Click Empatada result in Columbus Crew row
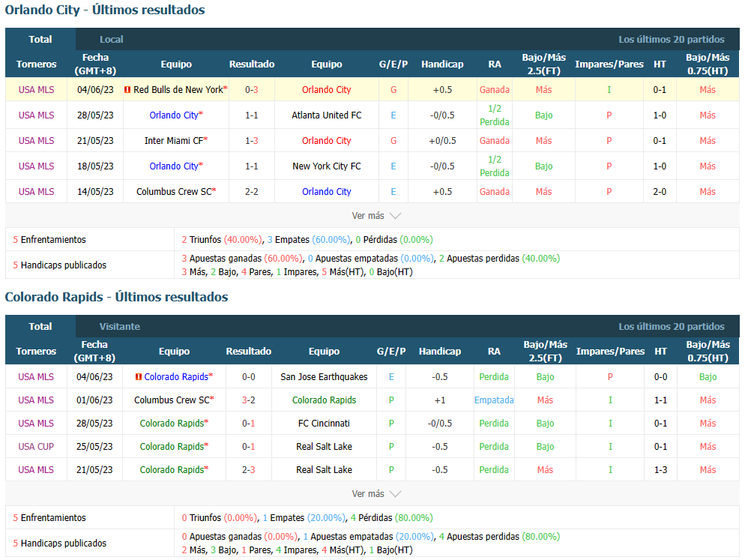This screenshot has width=745, height=560. 494,400
